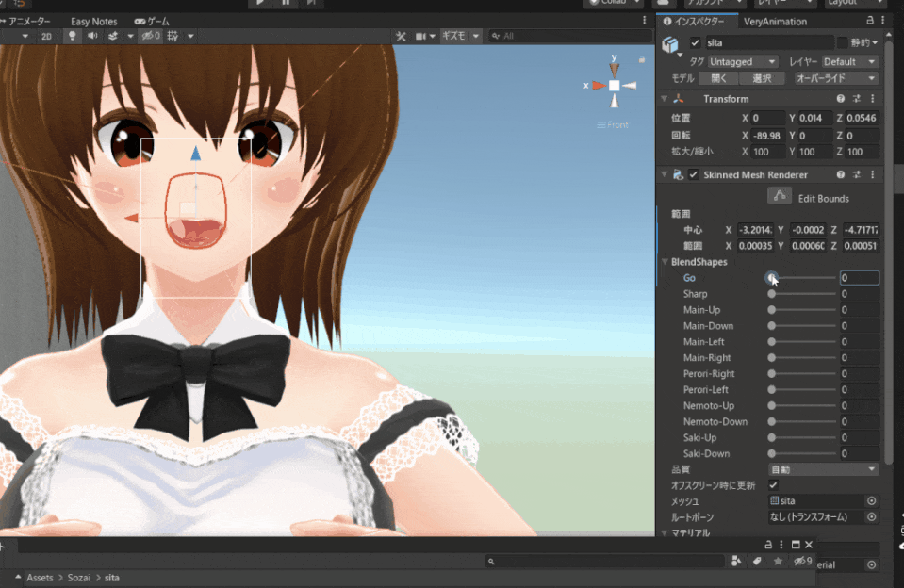Toggle the sita object active checkbox
The image size is (904, 588).
tap(696, 42)
